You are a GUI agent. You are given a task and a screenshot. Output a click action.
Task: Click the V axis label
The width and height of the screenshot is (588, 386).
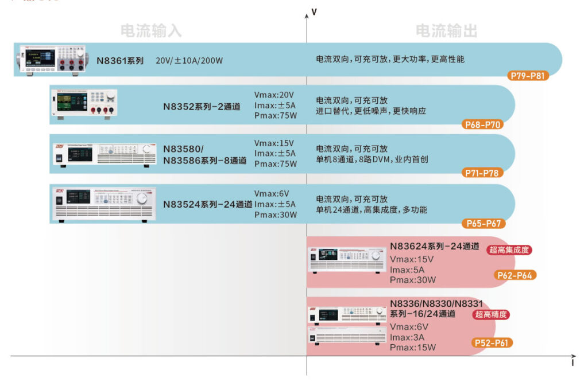click(x=314, y=11)
